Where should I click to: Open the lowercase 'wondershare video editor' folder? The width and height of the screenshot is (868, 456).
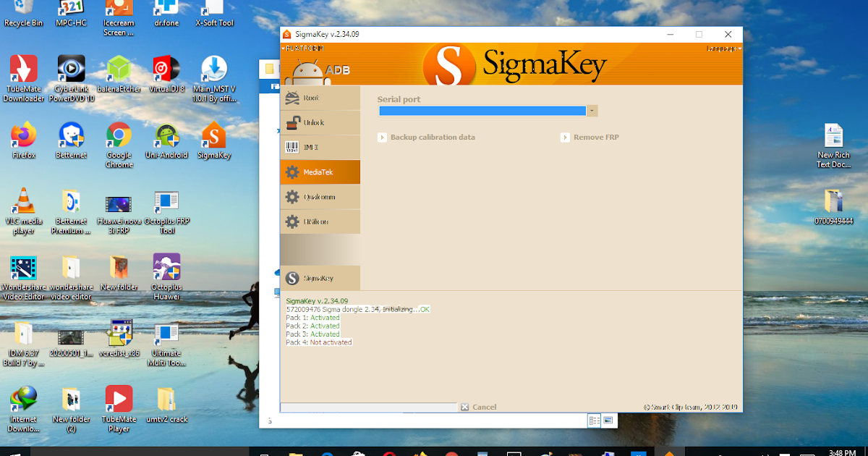tap(71, 276)
